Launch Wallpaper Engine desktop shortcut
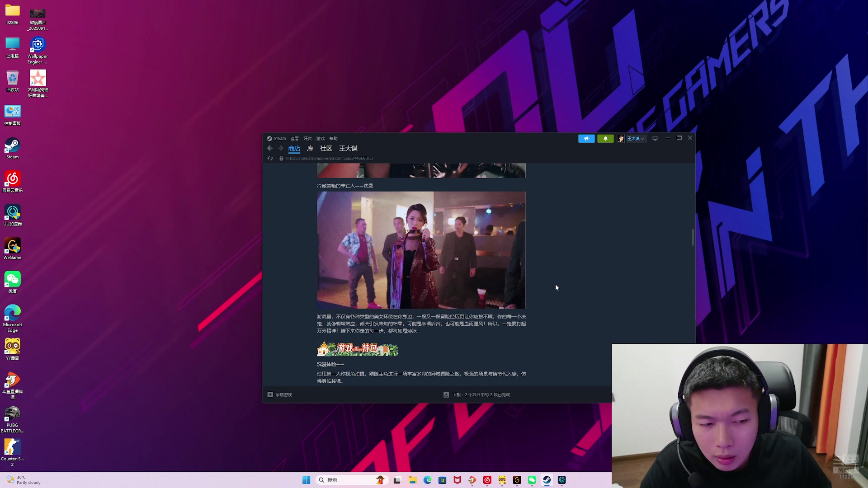 pos(38,51)
